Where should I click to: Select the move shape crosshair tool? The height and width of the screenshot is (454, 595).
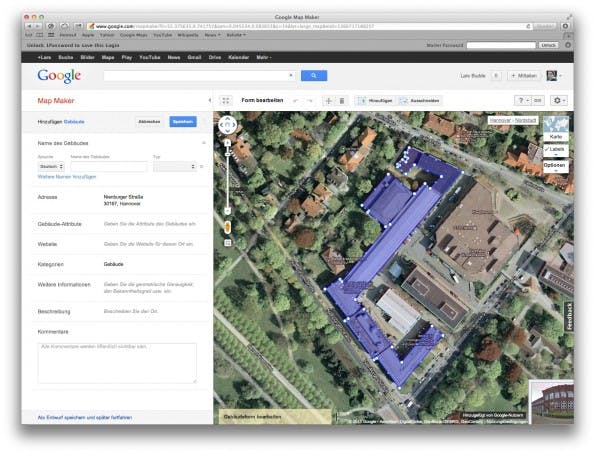(329, 101)
